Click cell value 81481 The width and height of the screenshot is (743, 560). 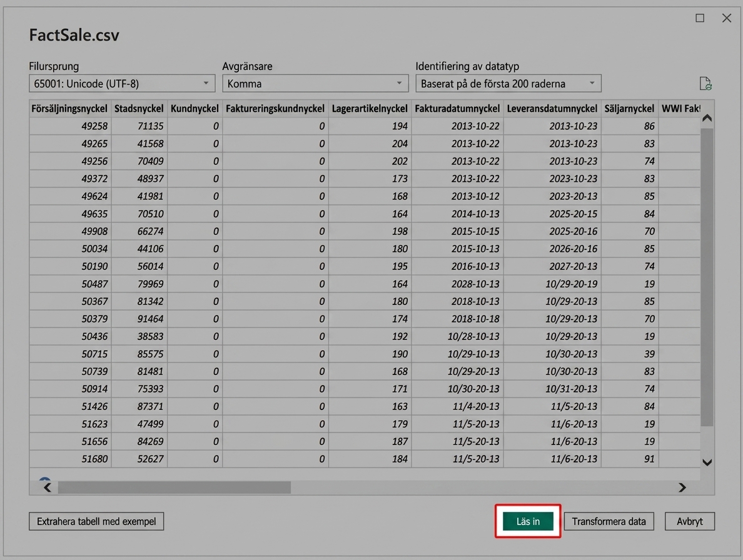[x=151, y=371]
